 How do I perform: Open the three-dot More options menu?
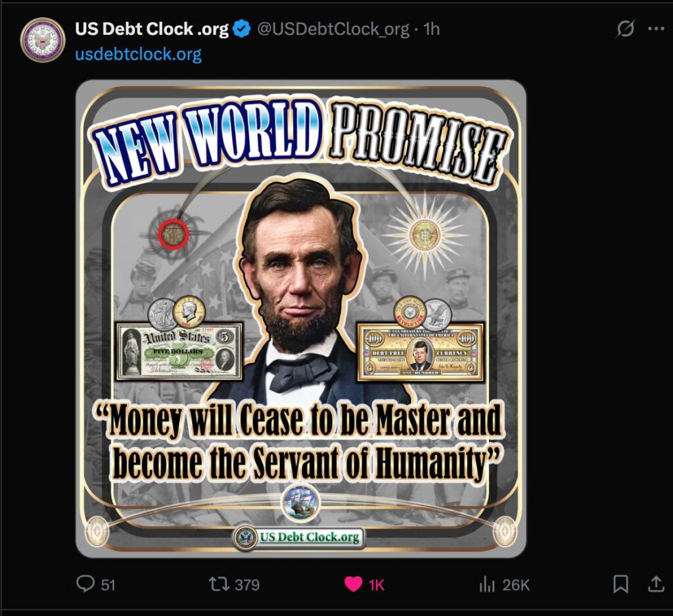[x=656, y=30]
